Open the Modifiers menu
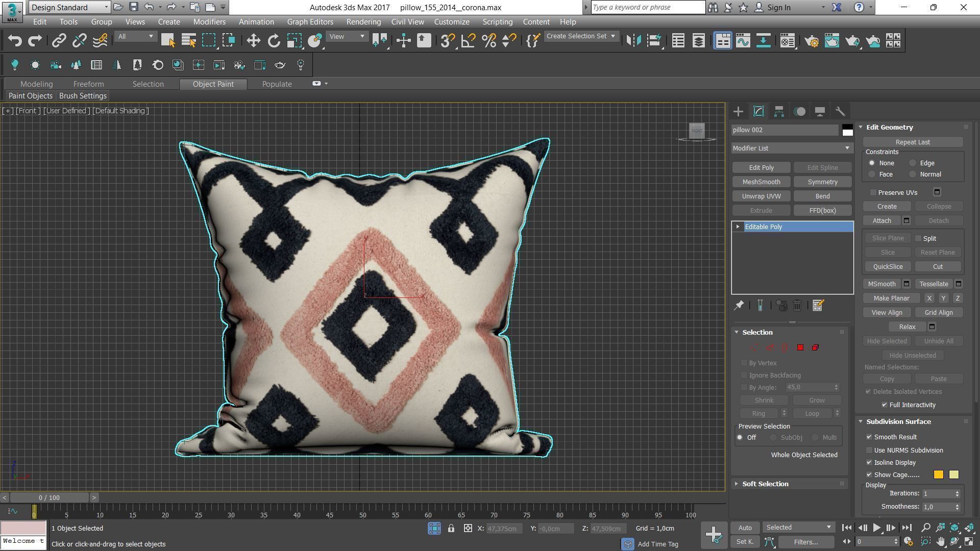 (x=209, y=22)
